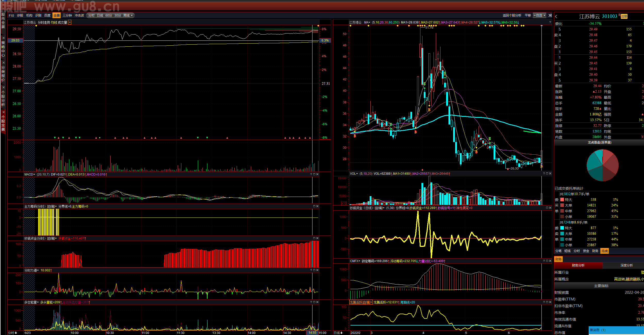Open help for the 多空能量 indicator

coord(311,302)
